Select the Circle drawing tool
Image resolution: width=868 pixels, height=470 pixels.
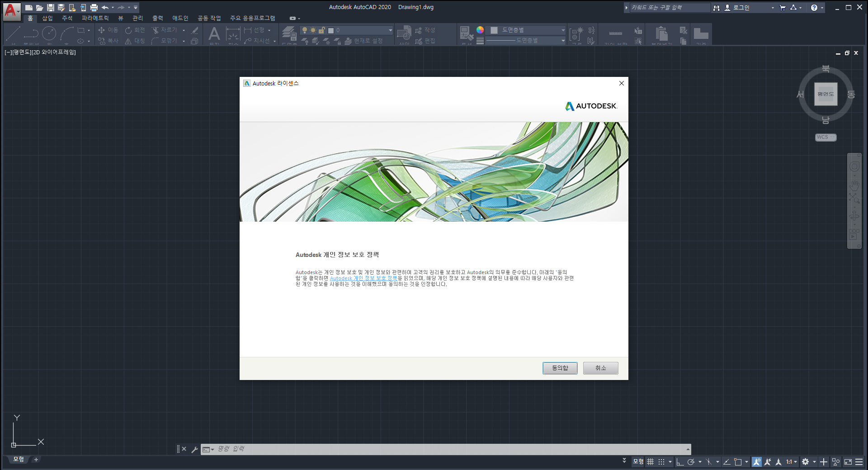coord(49,33)
